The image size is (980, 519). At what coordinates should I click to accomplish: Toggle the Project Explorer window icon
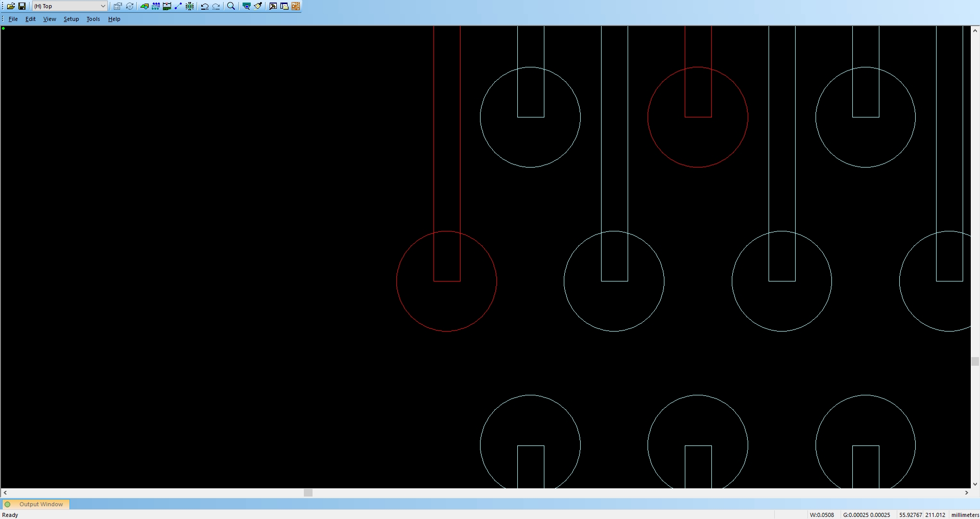[284, 6]
